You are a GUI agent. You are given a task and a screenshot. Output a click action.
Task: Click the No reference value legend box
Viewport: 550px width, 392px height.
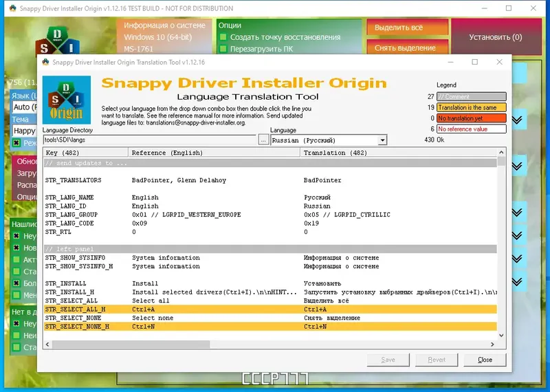coord(472,129)
